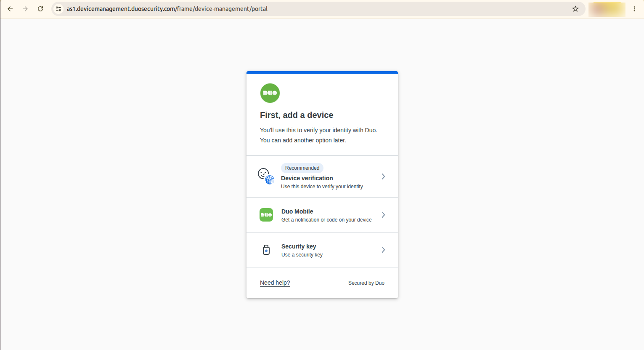
Task: Bookmark this page with the star icon
Action: click(x=575, y=9)
